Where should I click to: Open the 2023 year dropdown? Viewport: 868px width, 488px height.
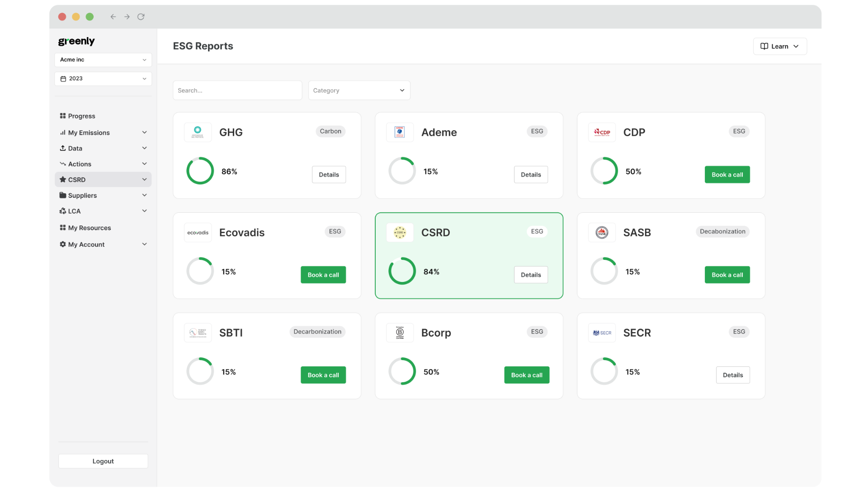click(x=103, y=79)
